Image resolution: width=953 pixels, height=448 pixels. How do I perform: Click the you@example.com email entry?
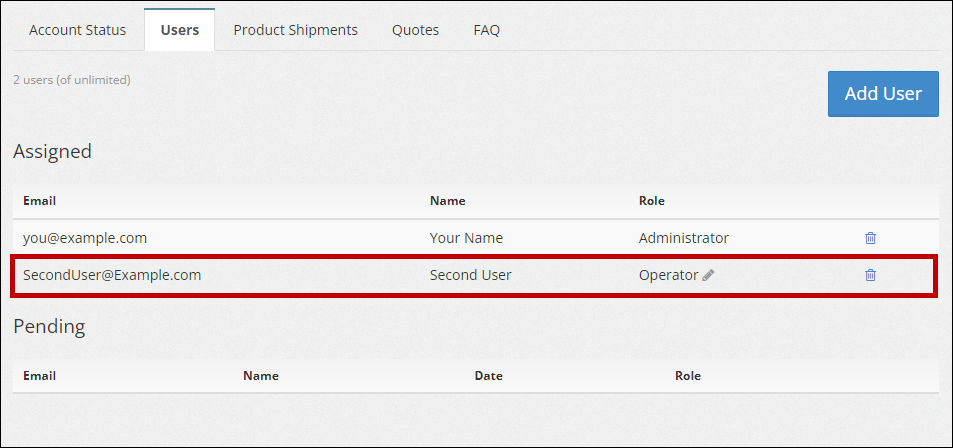click(85, 238)
